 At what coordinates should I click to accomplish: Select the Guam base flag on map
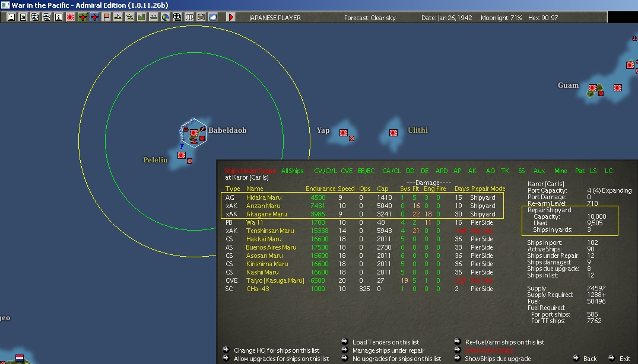[x=593, y=87]
